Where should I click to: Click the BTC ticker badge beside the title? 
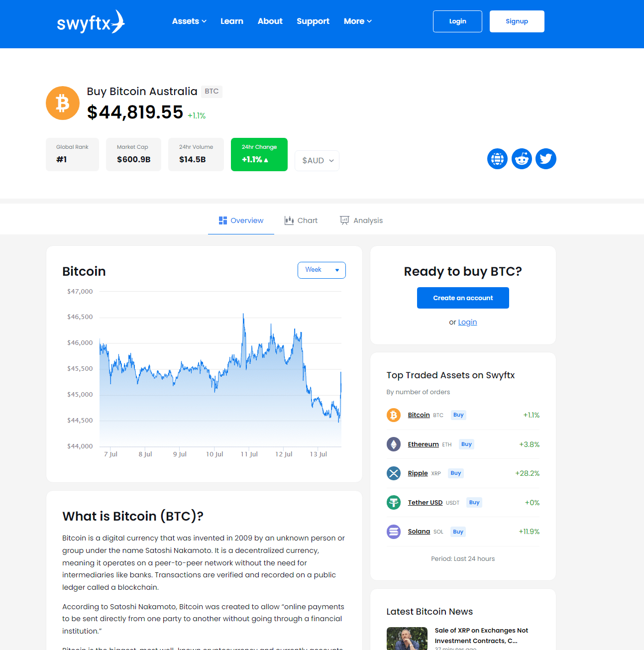click(x=212, y=92)
